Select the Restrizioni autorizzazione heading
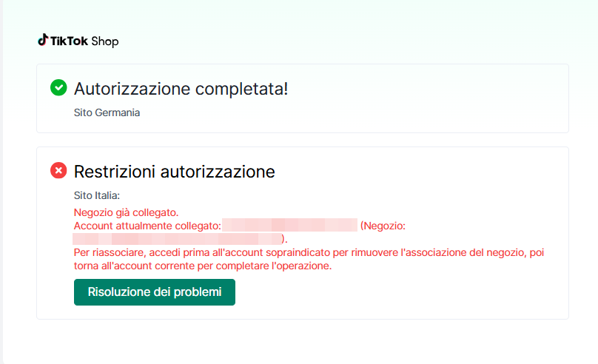Image resolution: width=598 pixels, height=364 pixels. pos(174,172)
